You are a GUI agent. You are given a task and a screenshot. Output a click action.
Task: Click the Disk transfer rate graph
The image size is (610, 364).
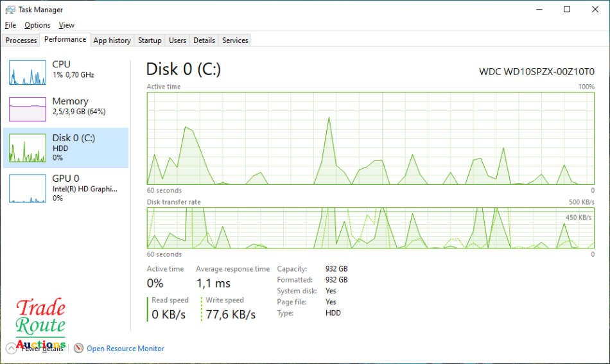[370, 228]
